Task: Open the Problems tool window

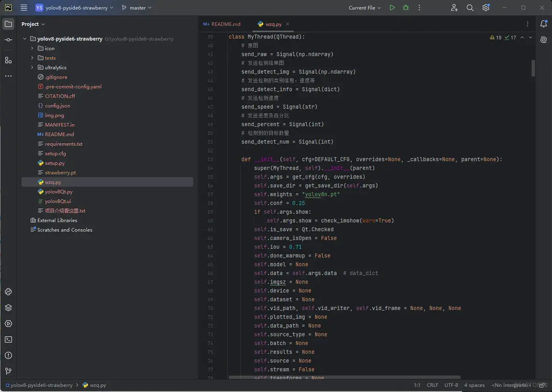Action: (x=8, y=355)
